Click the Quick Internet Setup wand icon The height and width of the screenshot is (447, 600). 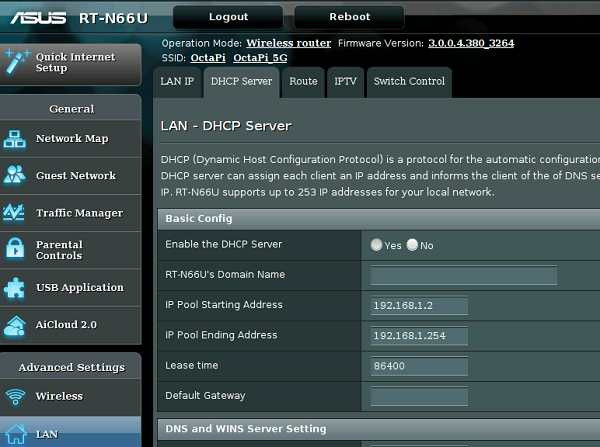pos(16,61)
